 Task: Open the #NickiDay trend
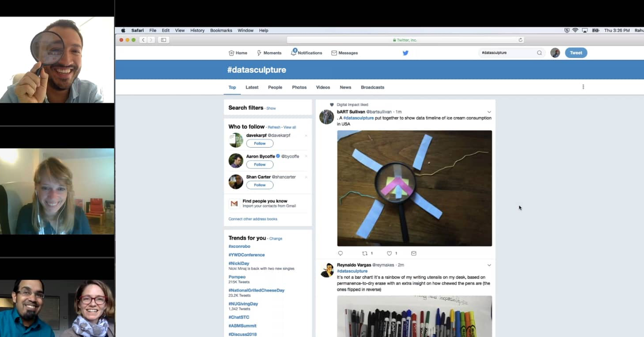point(239,264)
